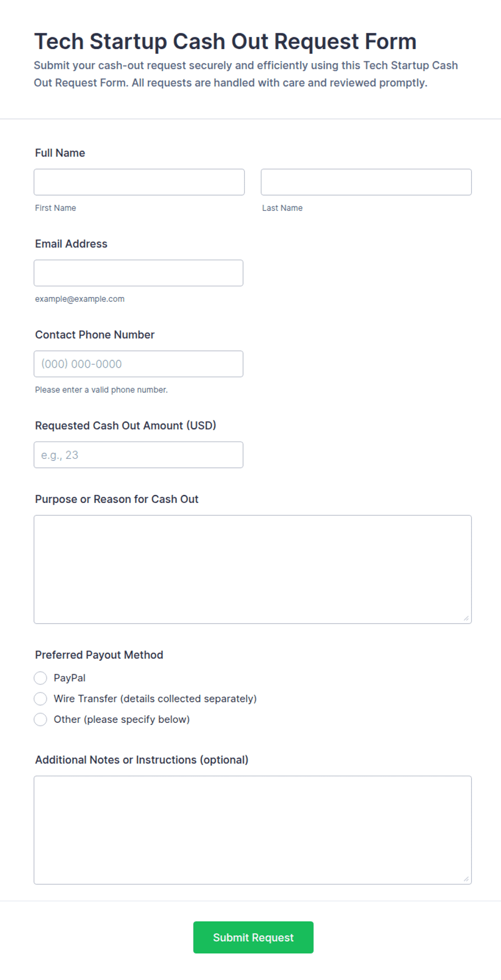Image resolution: width=501 pixels, height=980 pixels.
Task: Click the Preferred Payout Method heading
Action: click(99, 655)
